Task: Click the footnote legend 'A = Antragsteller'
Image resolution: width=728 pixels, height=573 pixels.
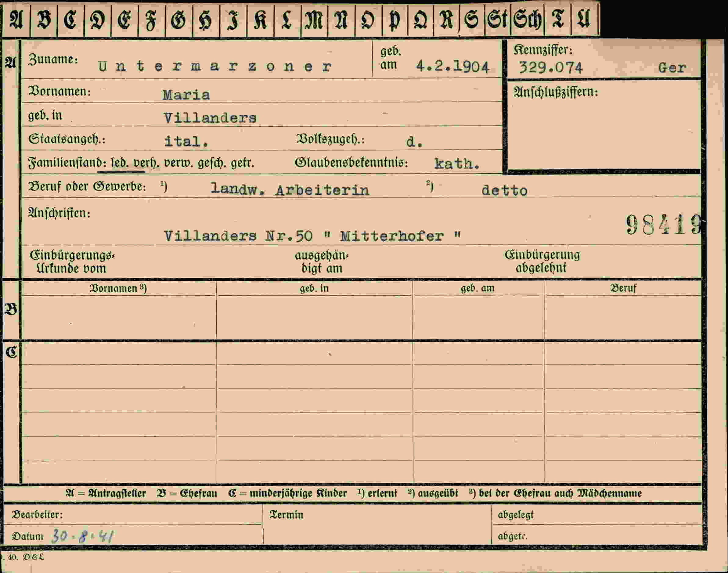Action: (x=106, y=493)
